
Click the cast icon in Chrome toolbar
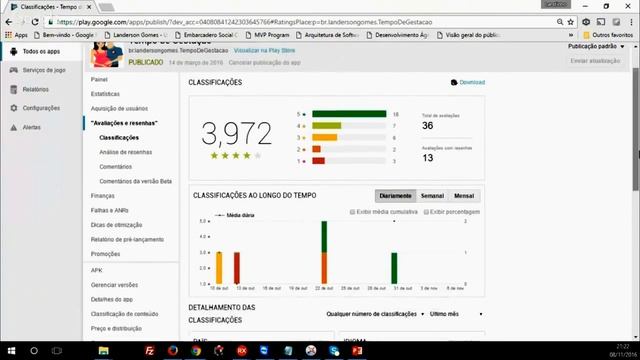[x=601, y=22]
